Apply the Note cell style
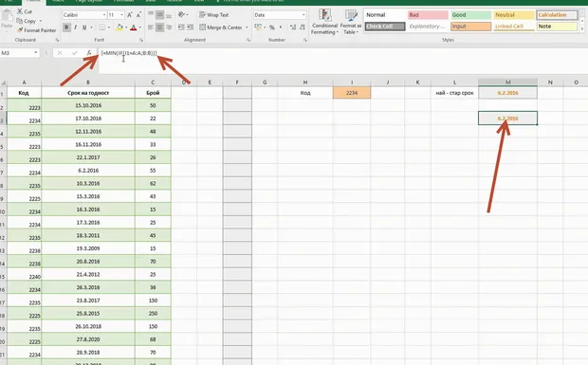 tap(557, 27)
